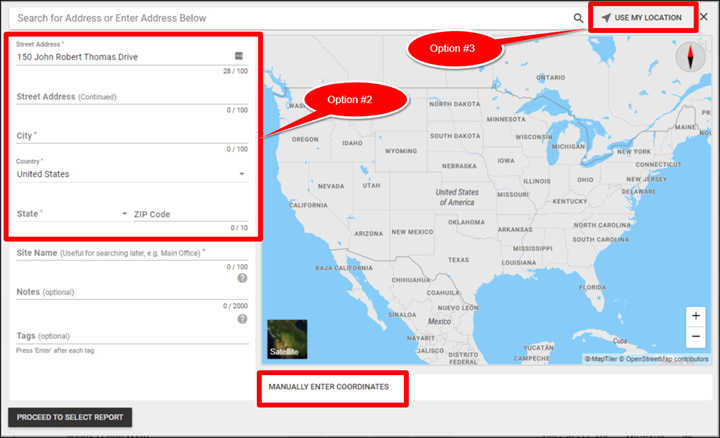Click Manually Enter Coordinates

pyautogui.click(x=328, y=386)
